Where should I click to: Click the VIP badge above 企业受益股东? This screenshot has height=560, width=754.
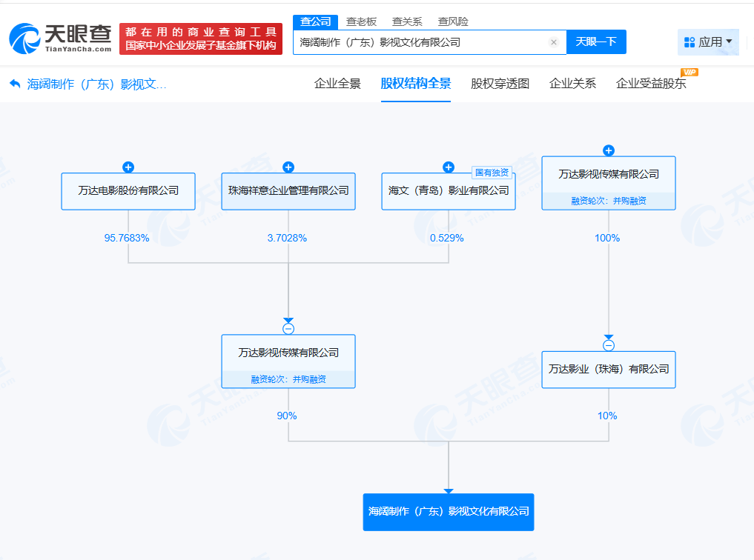pyautogui.click(x=689, y=72)
